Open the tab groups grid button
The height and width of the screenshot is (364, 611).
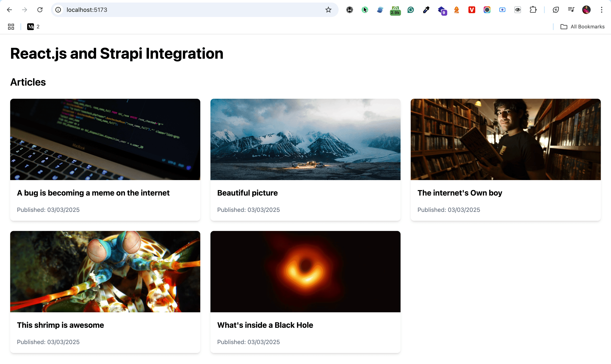click(x=11, y=26)
